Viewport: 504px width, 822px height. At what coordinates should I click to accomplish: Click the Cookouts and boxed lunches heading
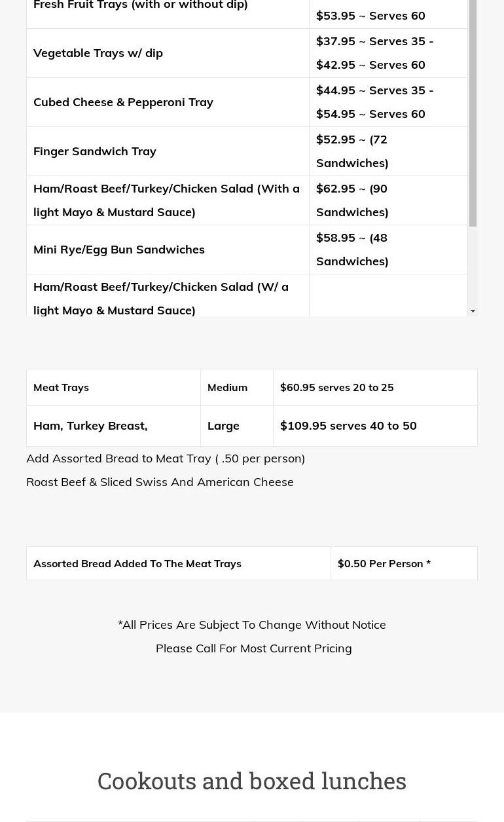(252, 781)
